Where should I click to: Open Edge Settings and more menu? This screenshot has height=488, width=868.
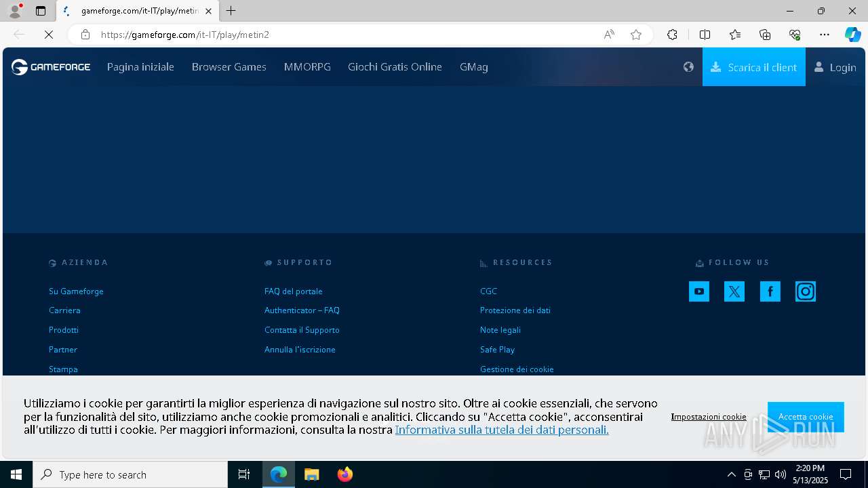[x=825, y=35]
